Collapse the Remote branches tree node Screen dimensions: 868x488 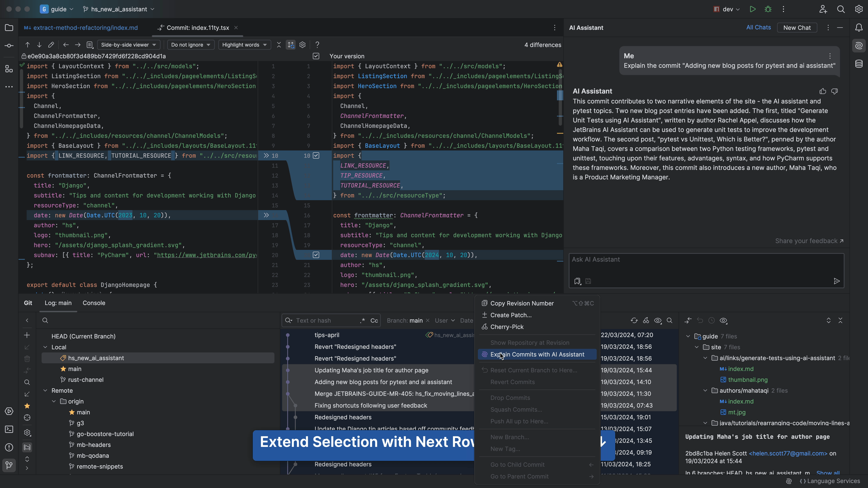click(45, 390)
